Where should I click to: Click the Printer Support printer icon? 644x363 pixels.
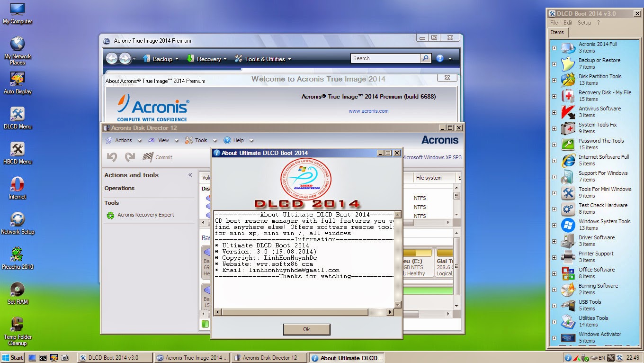coord(568,257)
